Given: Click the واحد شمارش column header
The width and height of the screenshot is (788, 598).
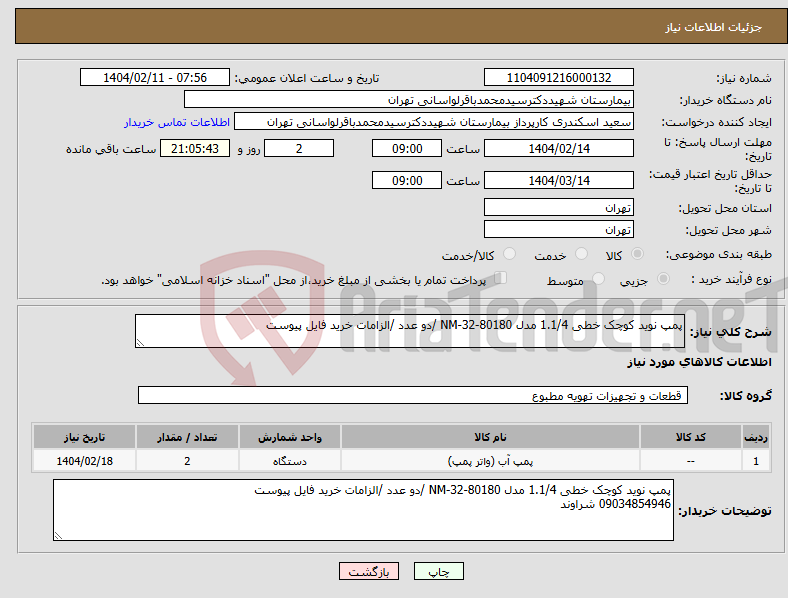Looking at the screenshot, I should pyautogui.click(x=290, y=437).
